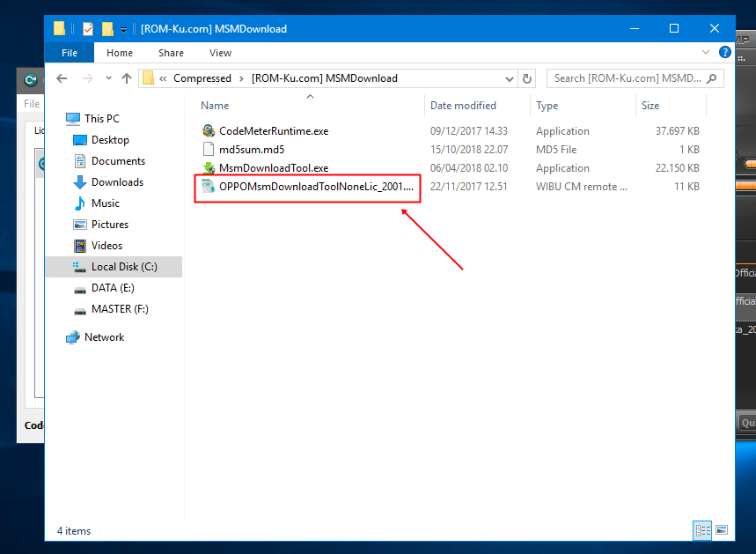
Task: Click the 4 items status bar text
Action: (x=74, y=531)
